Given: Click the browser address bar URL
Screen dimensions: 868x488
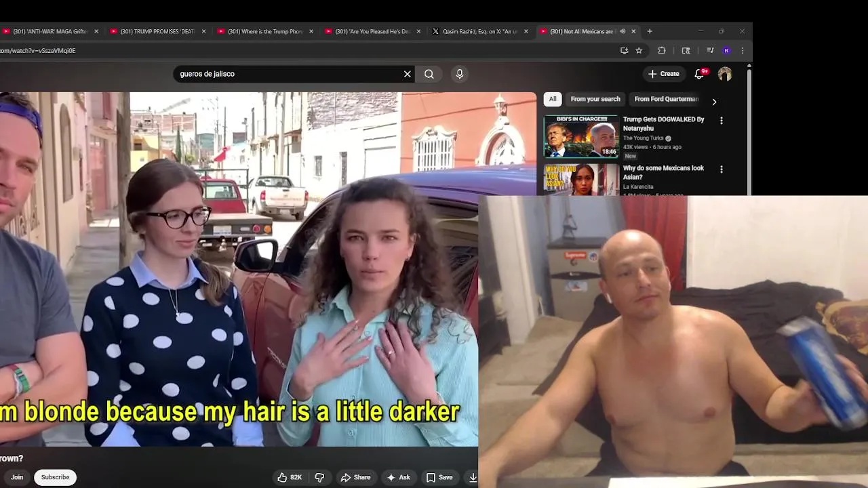Looking at the screenshot, I should pos(38,51).
